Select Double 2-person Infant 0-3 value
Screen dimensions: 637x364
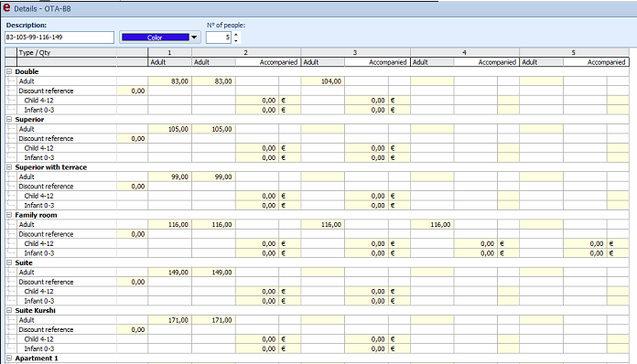click(257, 110)
